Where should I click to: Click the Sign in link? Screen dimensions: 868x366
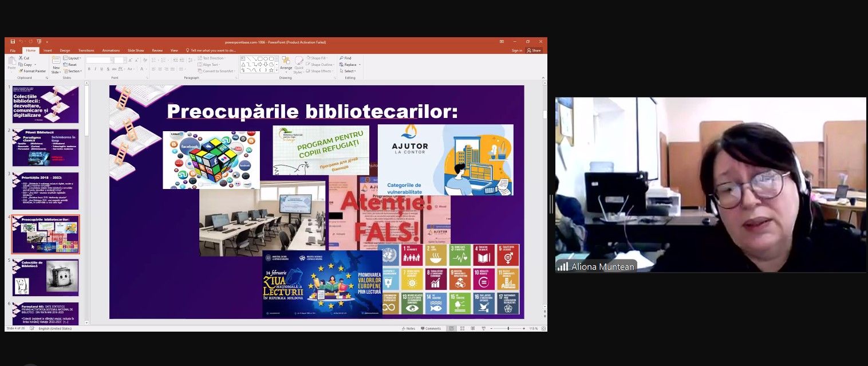pos(517,50)
